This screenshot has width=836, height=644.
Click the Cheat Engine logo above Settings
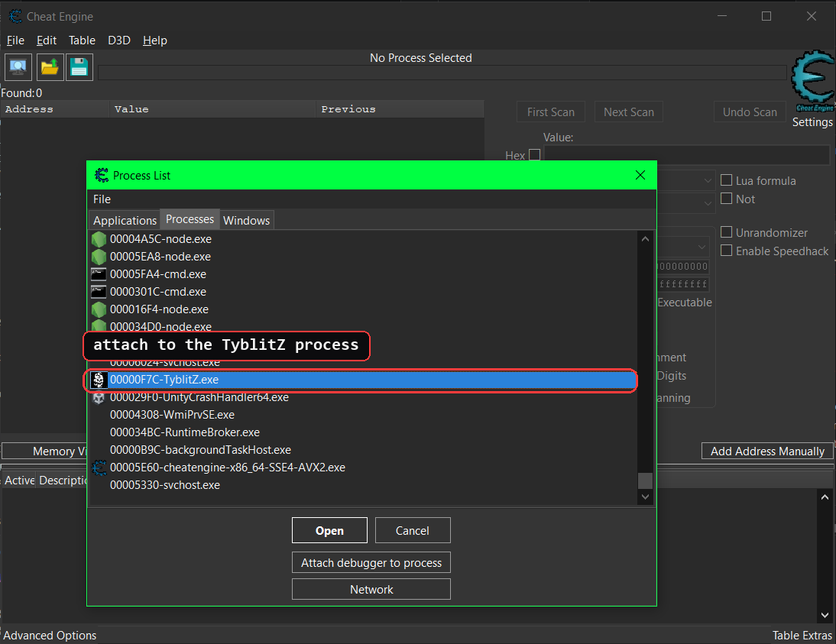(x=812, y=81)
